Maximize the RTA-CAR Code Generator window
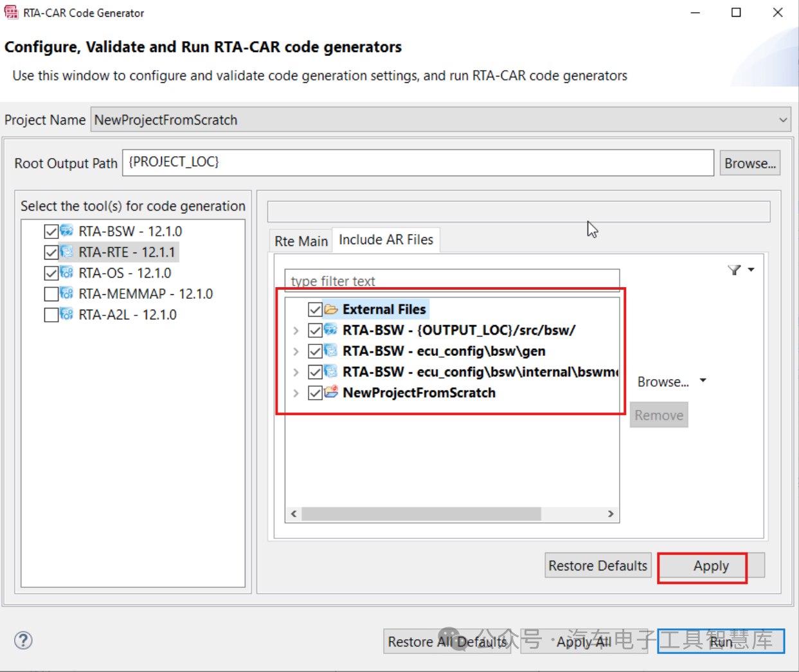The height and width of the screenshot is (672, 799). coord(736,12)
